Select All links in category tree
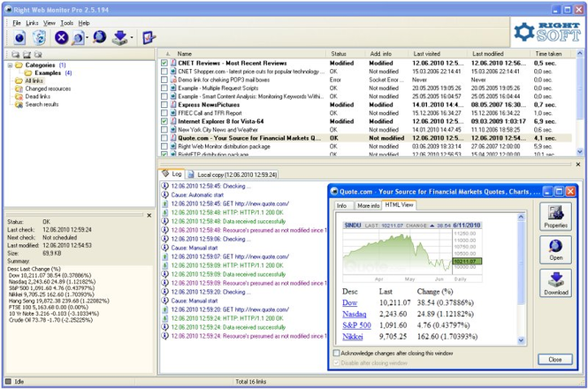 point(34,81)
